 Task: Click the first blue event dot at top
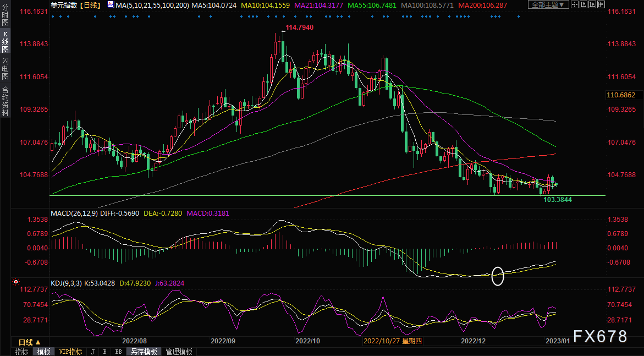(52, 17)
